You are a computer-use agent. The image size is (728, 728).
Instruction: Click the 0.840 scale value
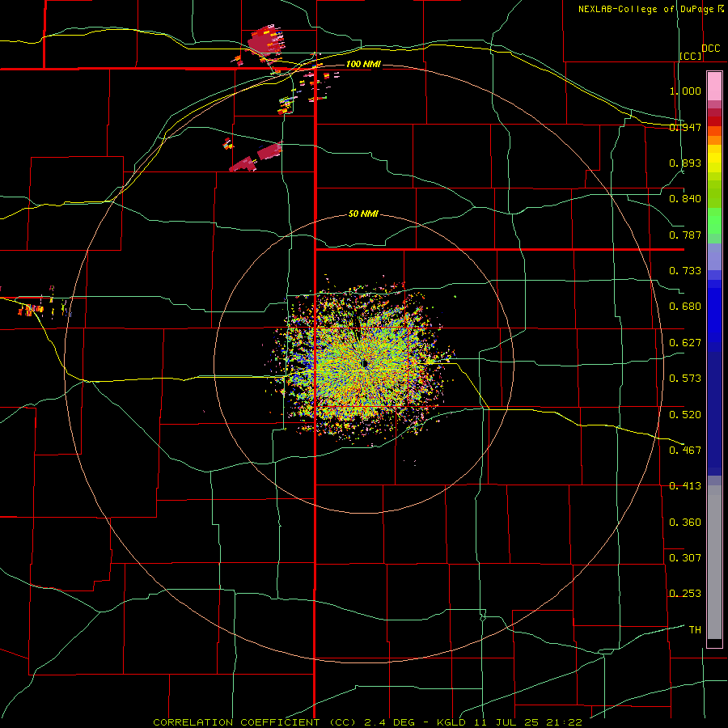tap(685, 199)
